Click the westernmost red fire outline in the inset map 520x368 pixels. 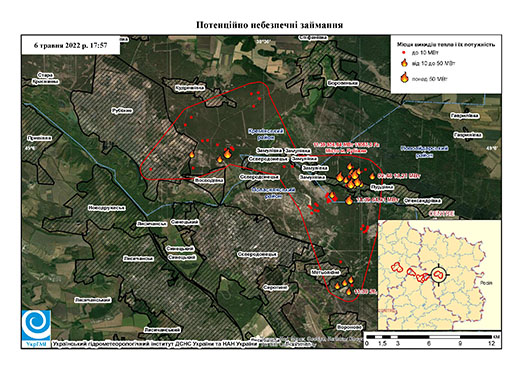397,267
